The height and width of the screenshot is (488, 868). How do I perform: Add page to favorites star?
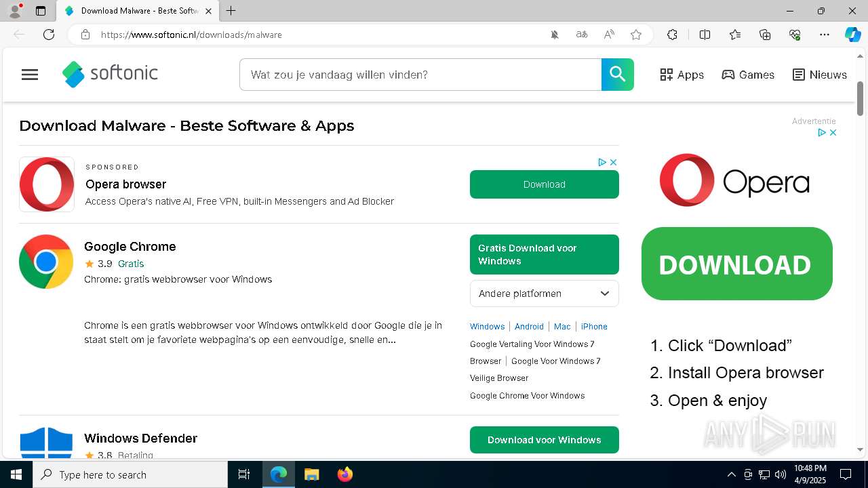pos(636,35)
